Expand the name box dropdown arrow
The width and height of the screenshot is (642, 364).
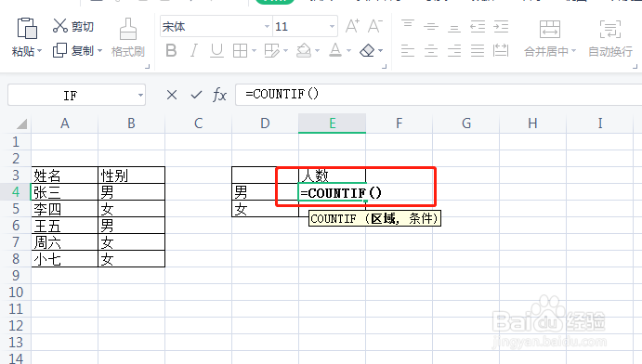click(140, 96)
